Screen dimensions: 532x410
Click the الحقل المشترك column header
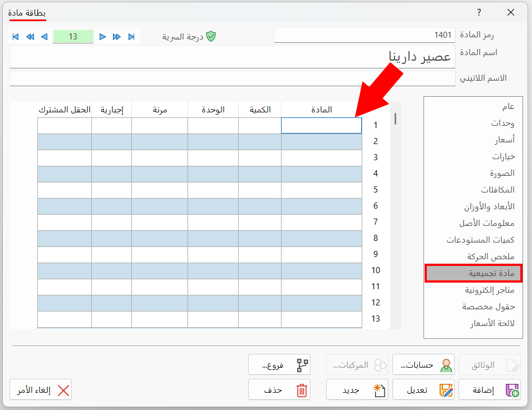pyautogui.click(x=65, y=110)
